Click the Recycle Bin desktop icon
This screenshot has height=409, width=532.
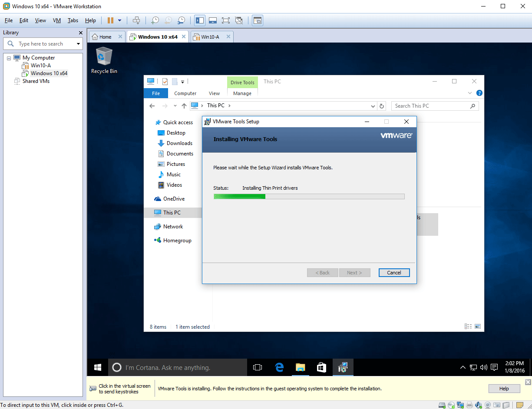tap(104, 60)
